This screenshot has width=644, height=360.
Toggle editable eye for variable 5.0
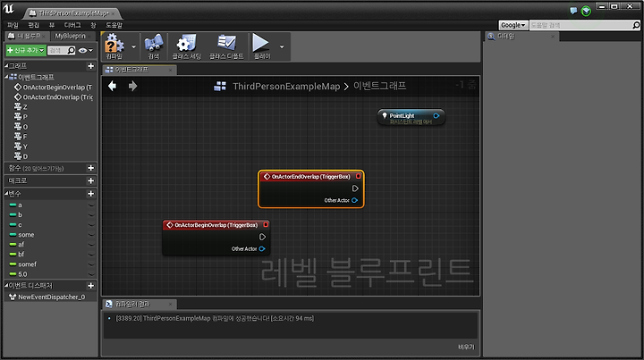(91, 274)
